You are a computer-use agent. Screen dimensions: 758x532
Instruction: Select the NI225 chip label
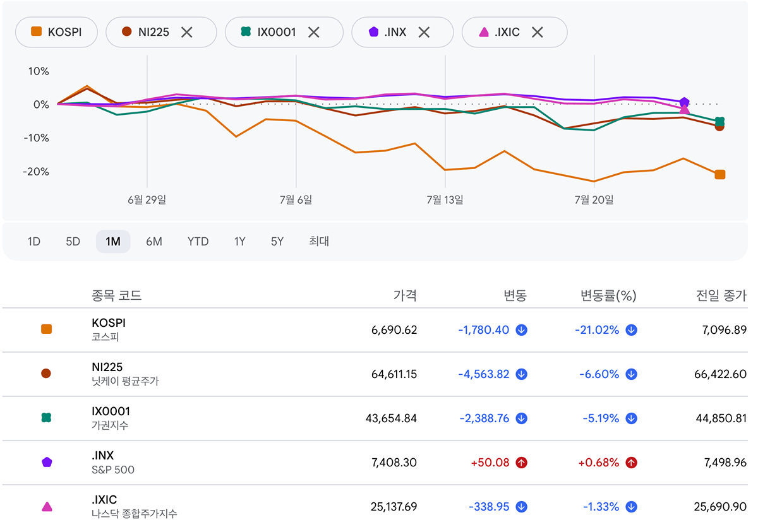click(153, 32)
